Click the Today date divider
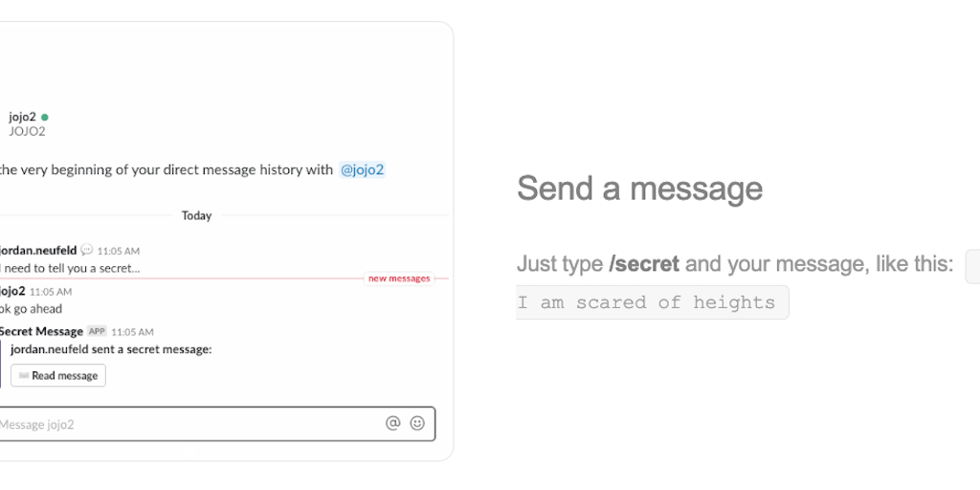Viewport: 980px width, 490px height. 196,216
